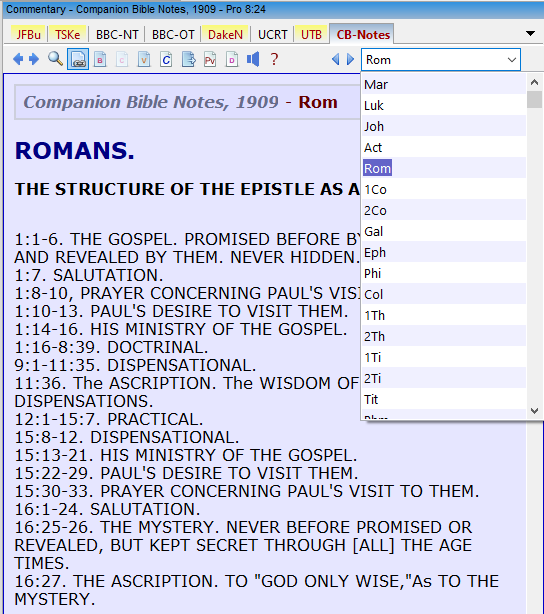Switch to the UTB commentary tab
This screenshot has height=614, width=544.
(x=311, y=34)
